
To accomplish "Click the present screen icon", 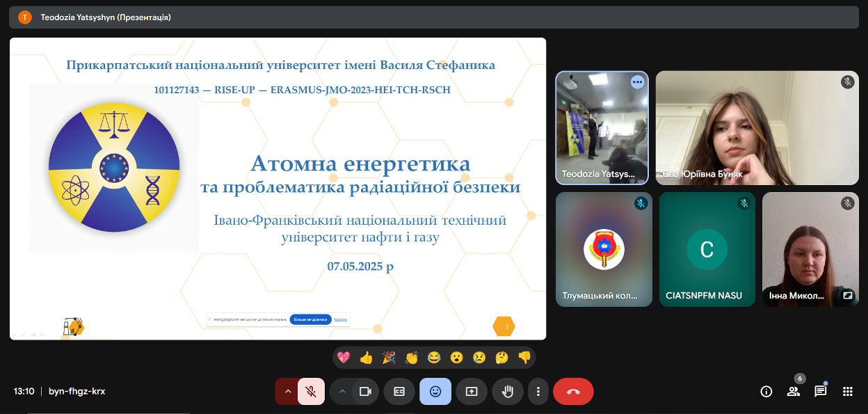I will click(x=472, y=392).
